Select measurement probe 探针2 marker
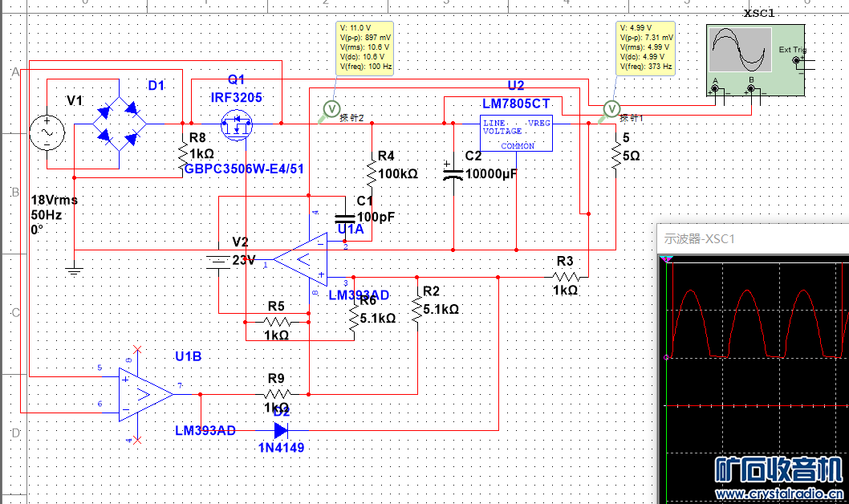Screen dimensions: 849x504 coord(330,108)
